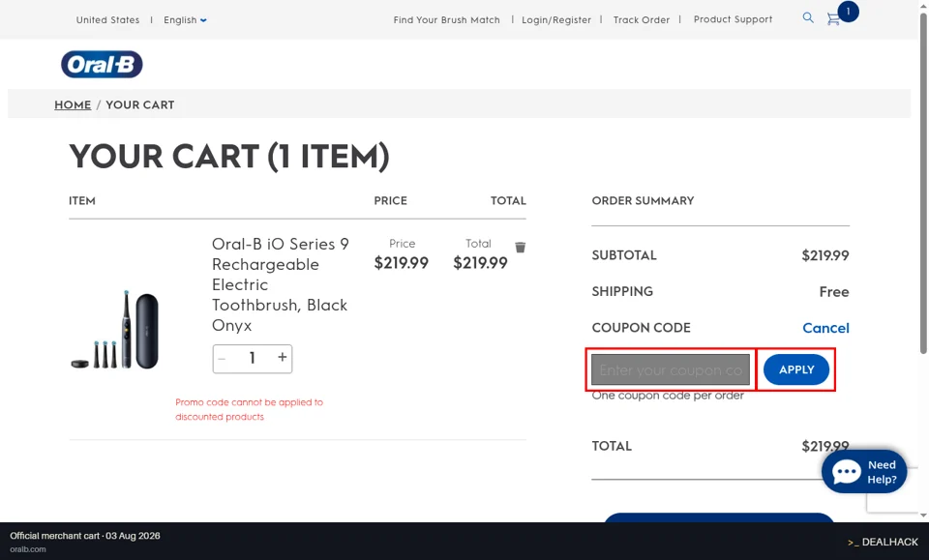Click the shipping Free value
Viewport: 929px width, 560px height.
(834, 292)
